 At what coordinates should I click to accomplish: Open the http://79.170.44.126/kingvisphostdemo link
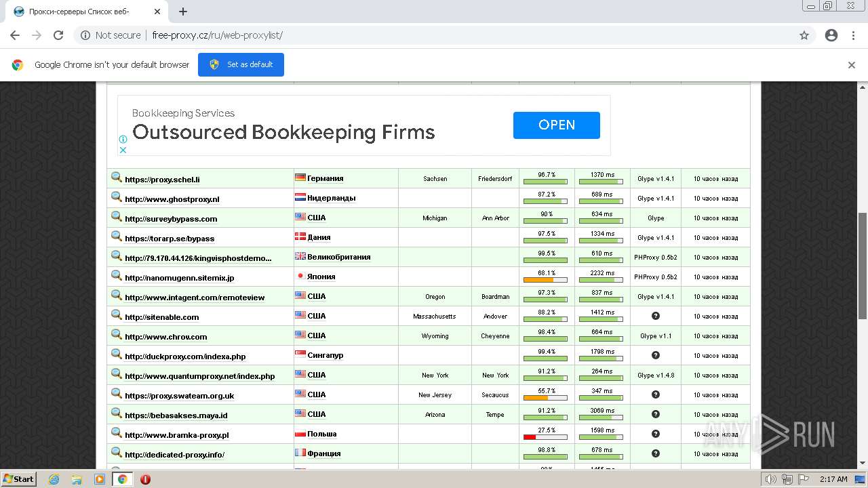198,258
